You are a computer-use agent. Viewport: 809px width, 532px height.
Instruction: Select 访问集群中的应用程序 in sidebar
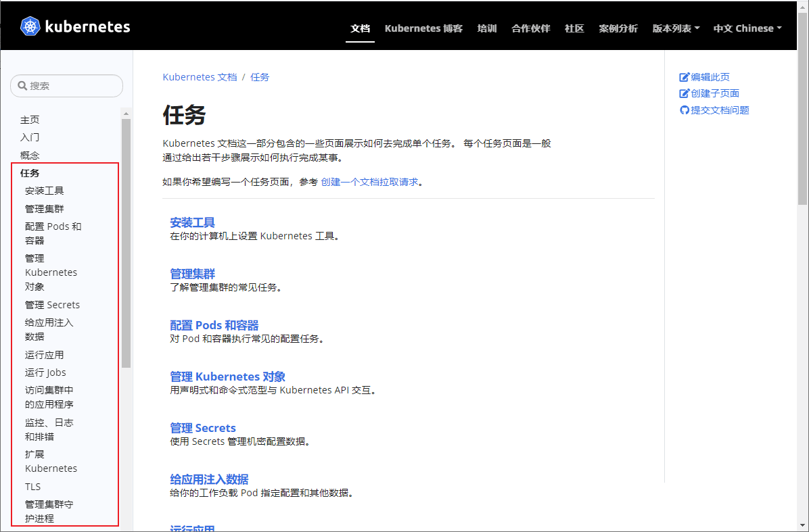pyautogui.click(x=49, y=397)
